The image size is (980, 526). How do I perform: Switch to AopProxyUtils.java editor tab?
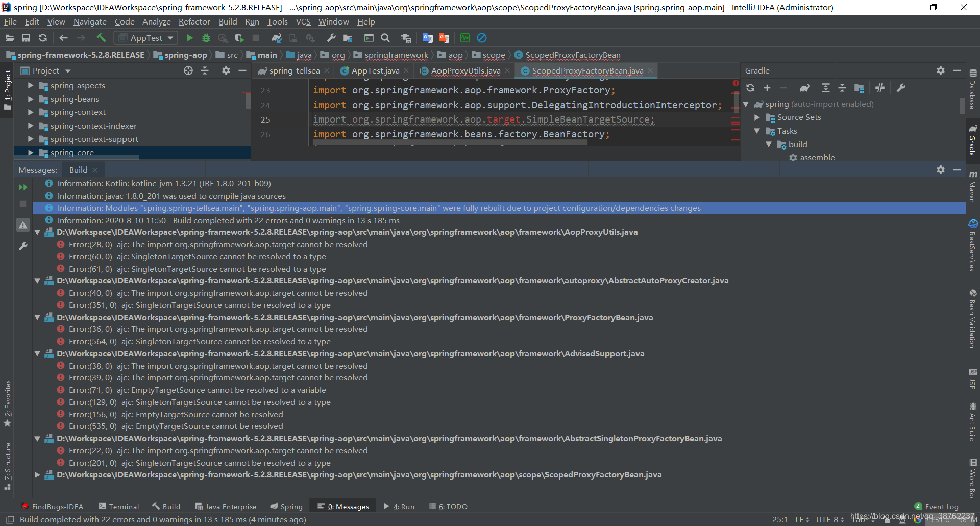(x=465, y=70)
